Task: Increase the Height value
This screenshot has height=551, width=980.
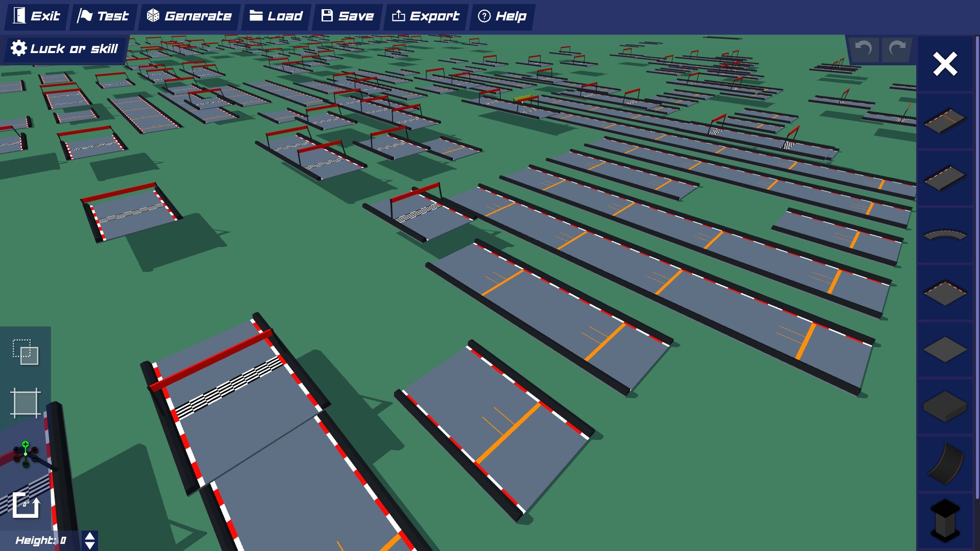Action: pos(89,536)
